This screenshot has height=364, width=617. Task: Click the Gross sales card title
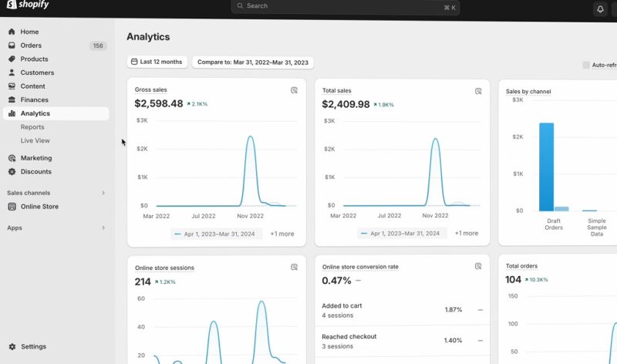coord(150,90)
